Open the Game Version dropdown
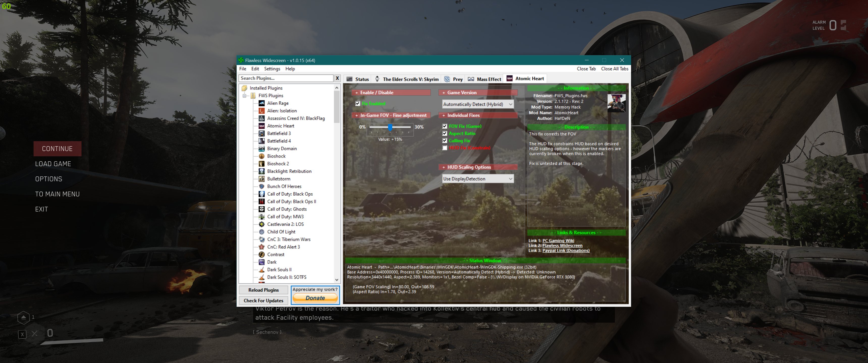Viewport: 868px width, 363px height. (x=478, y=104)
